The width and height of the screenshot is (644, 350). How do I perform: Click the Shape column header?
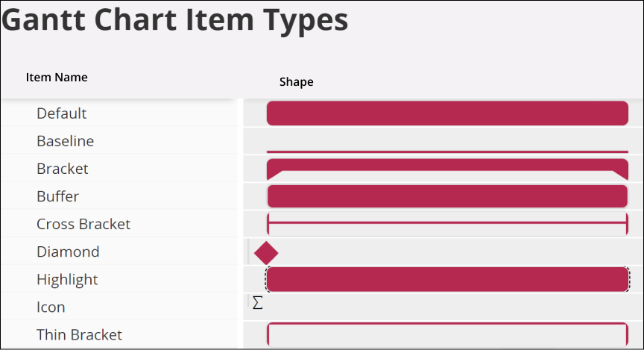pyautogui.click(x=296, y=81)
